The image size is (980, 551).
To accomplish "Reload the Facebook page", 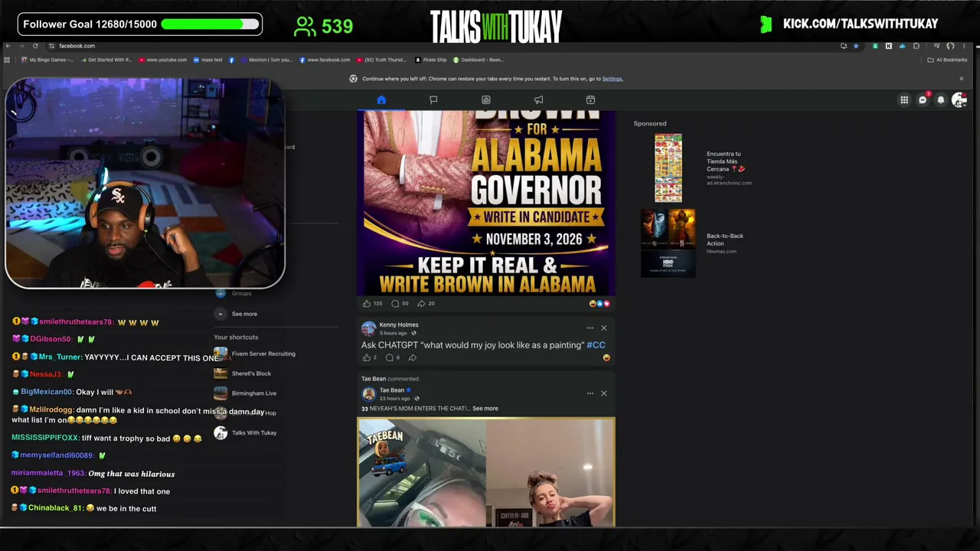I will click(x=35, y=46).
